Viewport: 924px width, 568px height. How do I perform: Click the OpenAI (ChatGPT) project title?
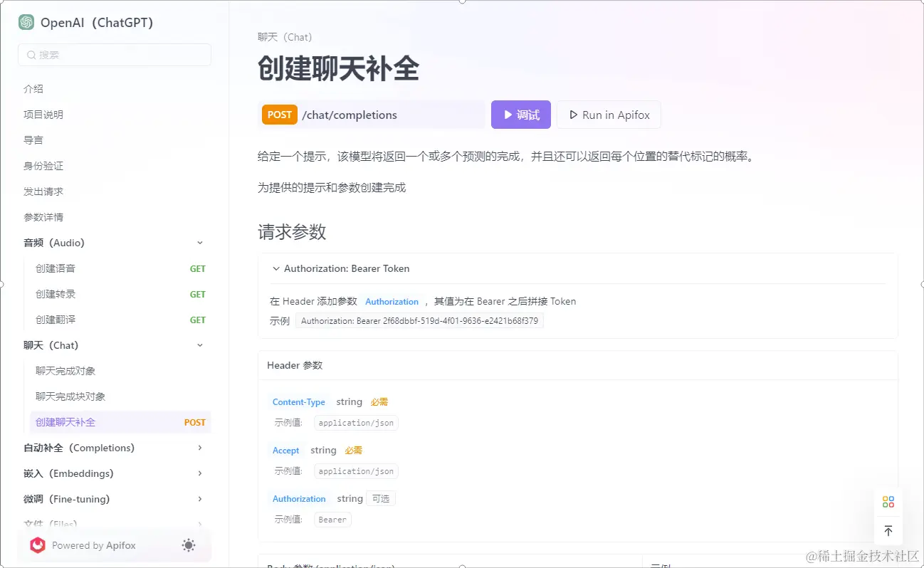tap(97, 22)
